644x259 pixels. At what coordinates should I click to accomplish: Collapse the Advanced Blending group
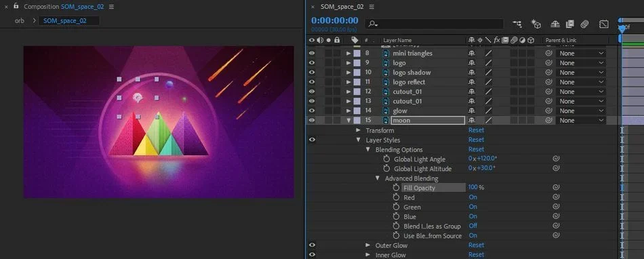(x=378, y=178)
